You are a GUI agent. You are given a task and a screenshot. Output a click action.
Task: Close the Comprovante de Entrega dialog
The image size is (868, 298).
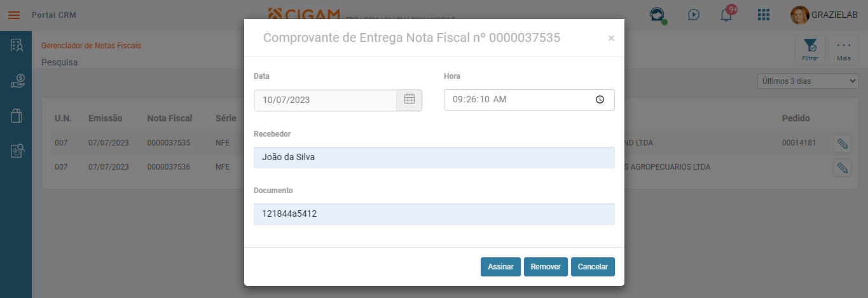611,38
